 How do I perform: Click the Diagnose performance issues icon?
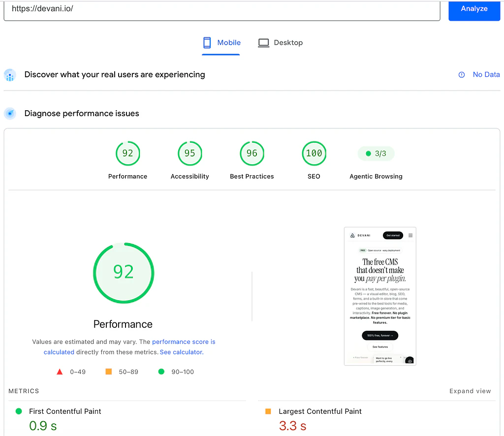tap(10, 113)
